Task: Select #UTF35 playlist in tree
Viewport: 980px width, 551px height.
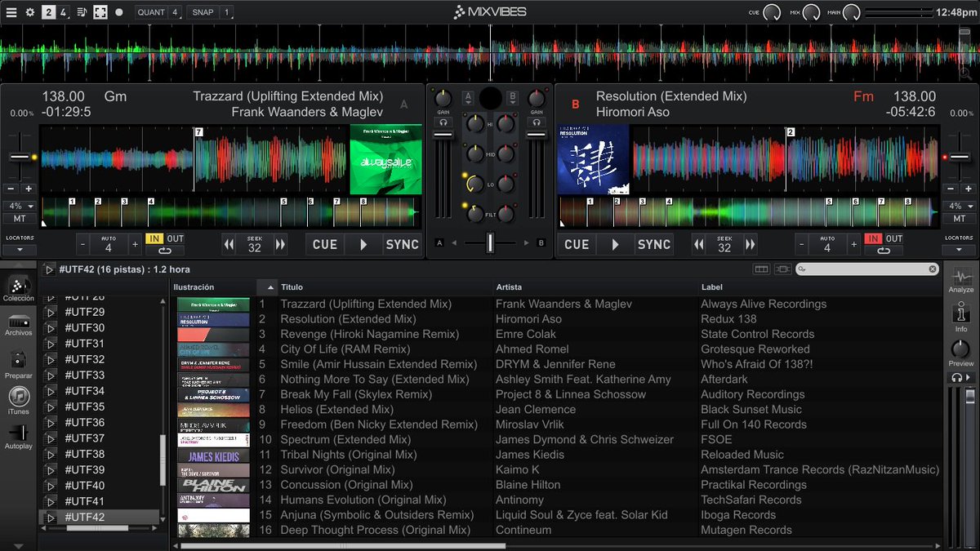Action: (x=84, y=407)
